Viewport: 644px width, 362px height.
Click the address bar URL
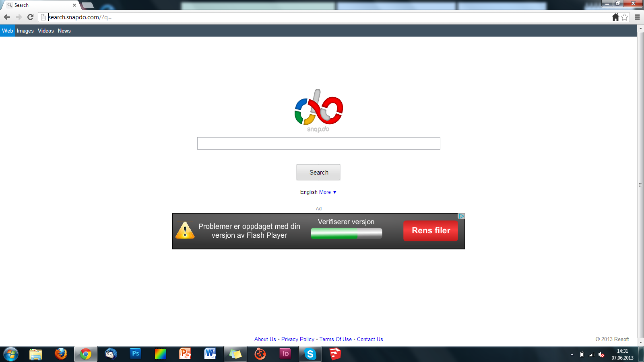coord(80,17)
